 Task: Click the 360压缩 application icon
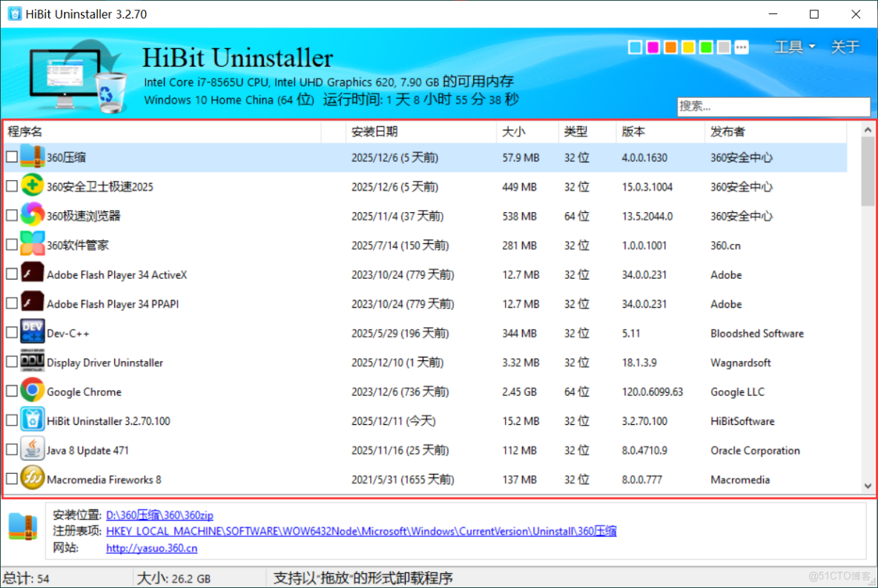(x=31, y=157)
